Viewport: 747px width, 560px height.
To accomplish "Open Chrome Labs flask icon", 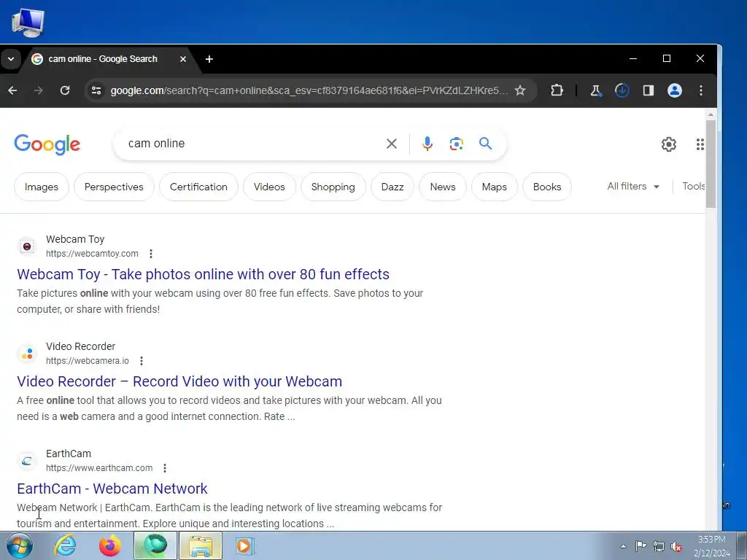I will 595,90.
